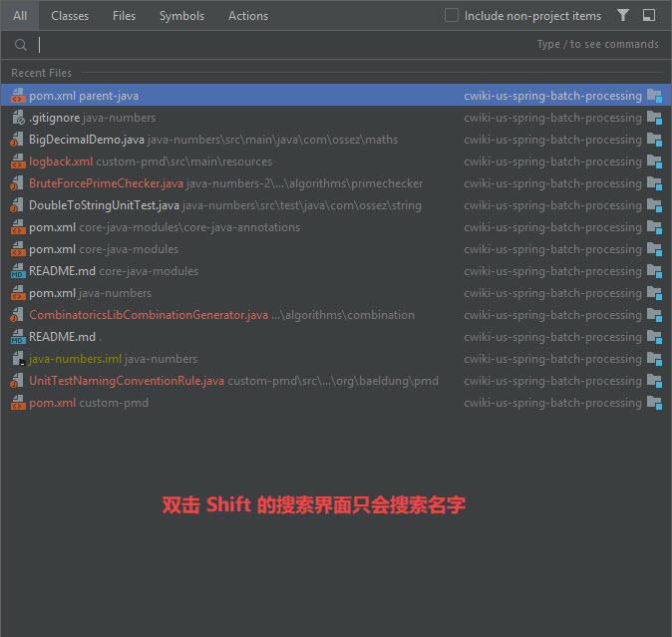
Task: Select pom.xml parent-java result
Action: coord(336,95)
